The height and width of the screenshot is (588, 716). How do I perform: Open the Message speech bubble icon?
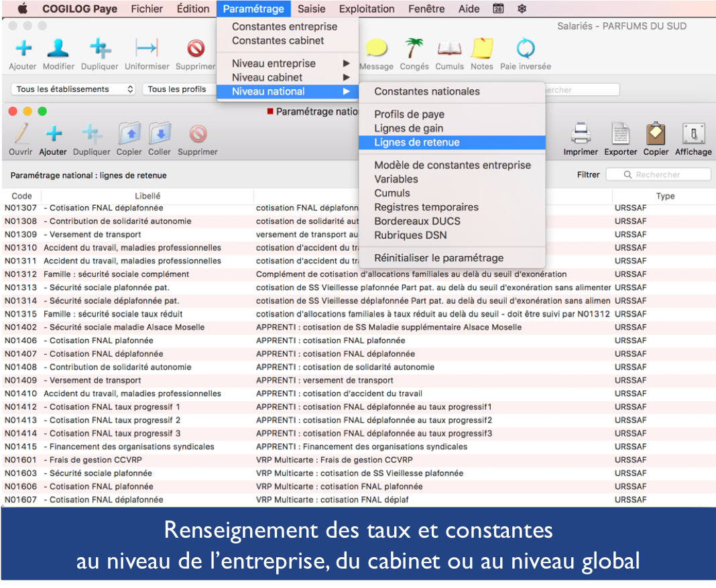(376, 48)
